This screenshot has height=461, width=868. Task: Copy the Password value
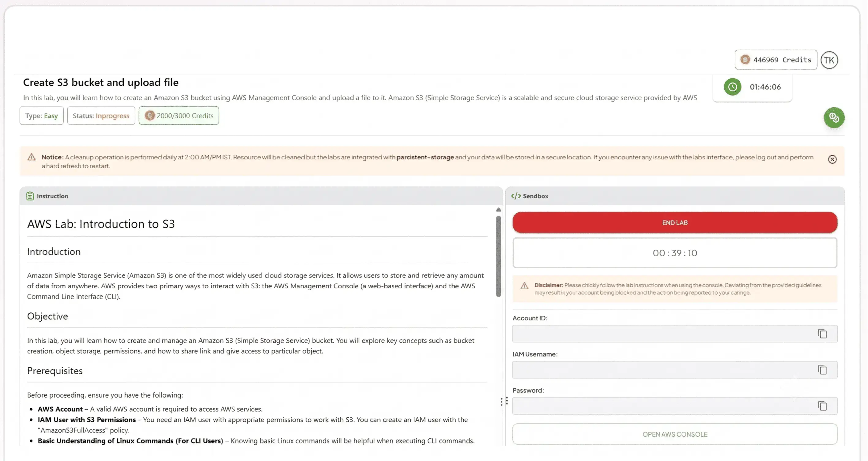(822, 406)
